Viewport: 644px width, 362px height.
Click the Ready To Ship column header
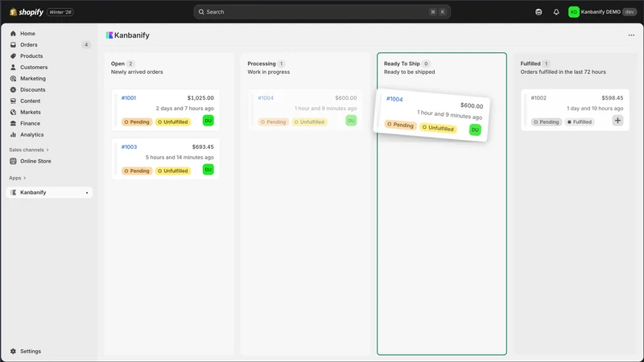402,64
